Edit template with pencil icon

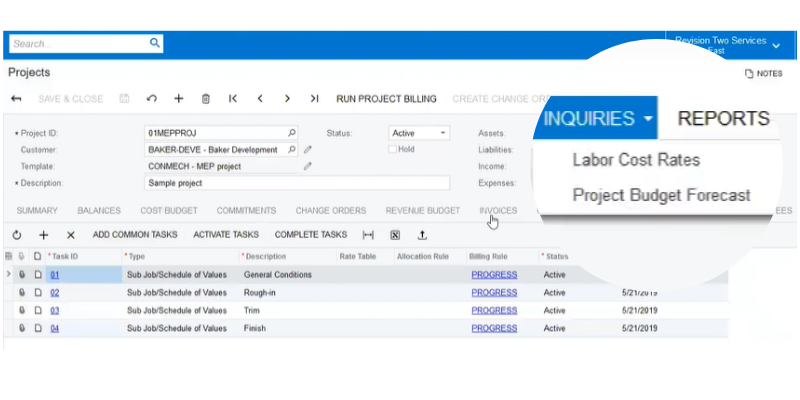click(x=307, y=166)
